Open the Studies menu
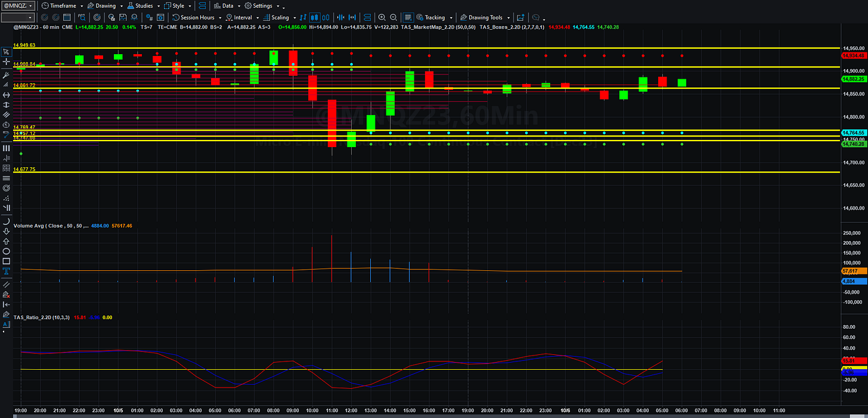868x418 pixels. tap(141, 5)
